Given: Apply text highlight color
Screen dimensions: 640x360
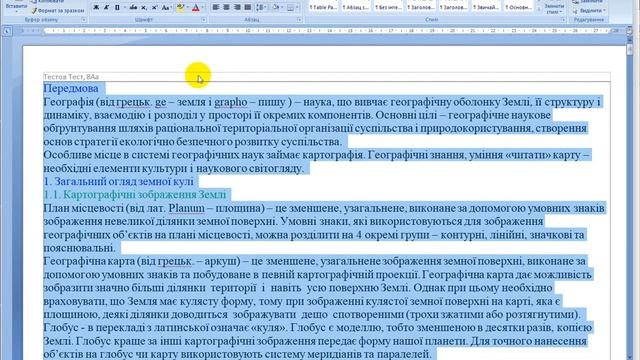Looking at the screenshot, I should 180,8.
